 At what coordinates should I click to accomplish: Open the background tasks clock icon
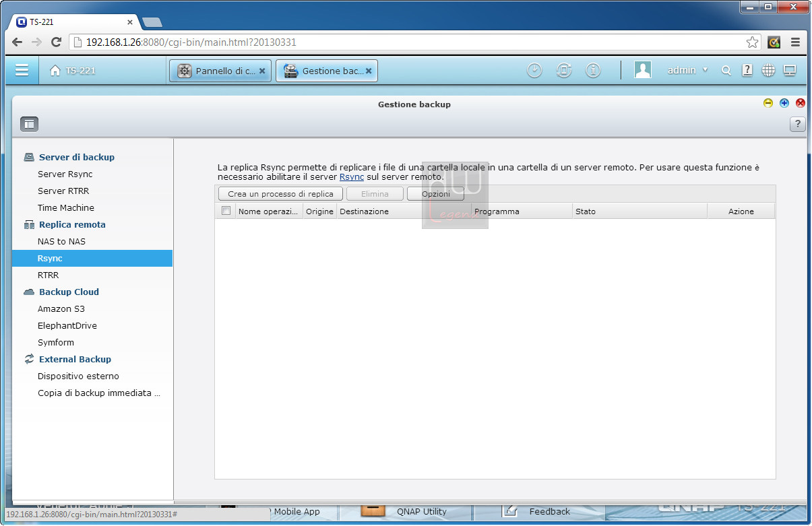(534, 70)
